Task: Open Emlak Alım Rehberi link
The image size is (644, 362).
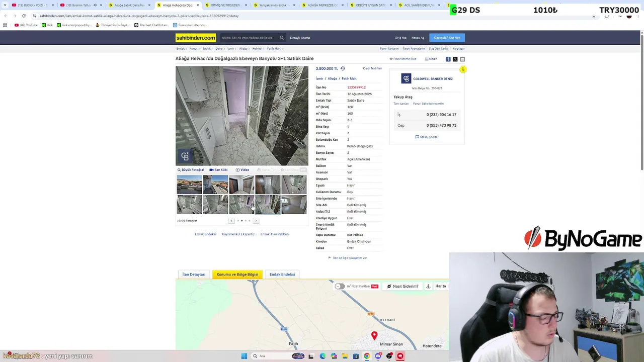Action: click(x=274, y=234)
